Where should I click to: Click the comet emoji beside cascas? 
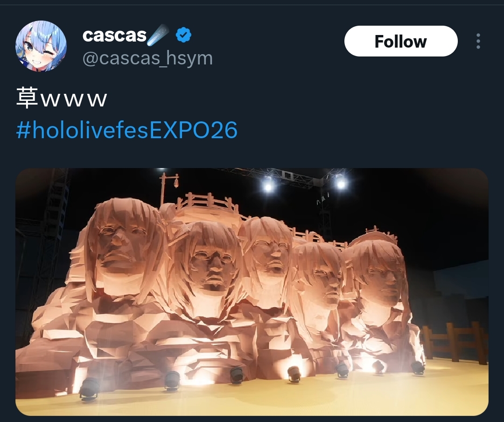coord(158,35)
